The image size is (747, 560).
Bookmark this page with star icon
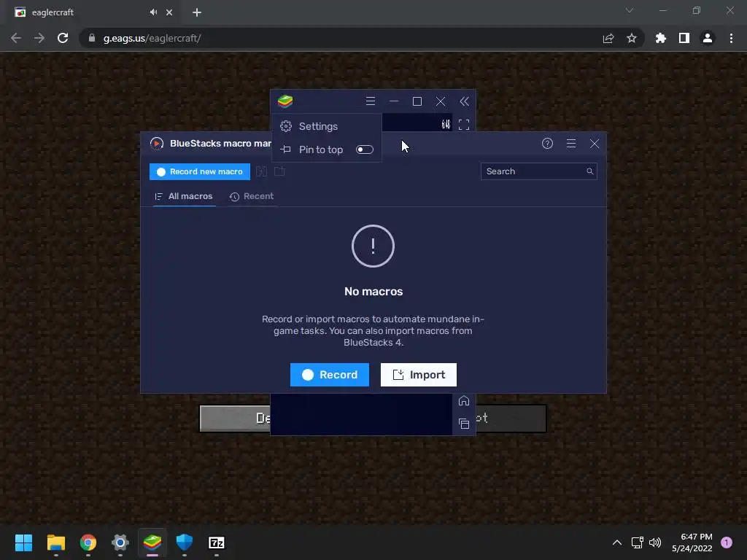pos(632,38)
